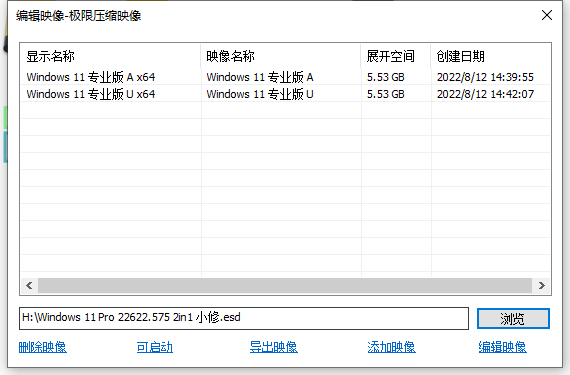The width and height of the screenshot is (570, 375).
Task: Sort by the 创建日期 column header
Action: coord(490,56)
